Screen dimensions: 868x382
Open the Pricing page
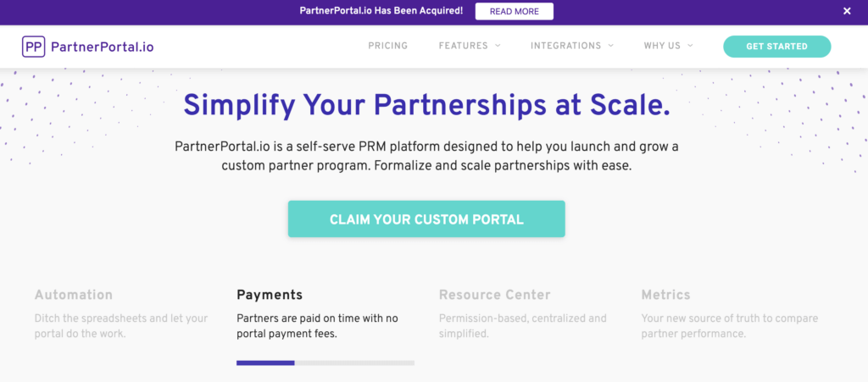pos(387,46)
